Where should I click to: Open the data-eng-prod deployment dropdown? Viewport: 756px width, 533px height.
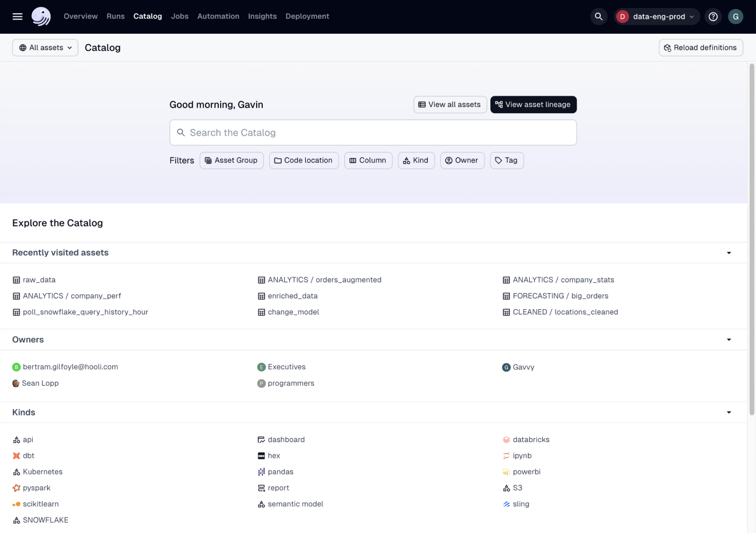[657, 17]
